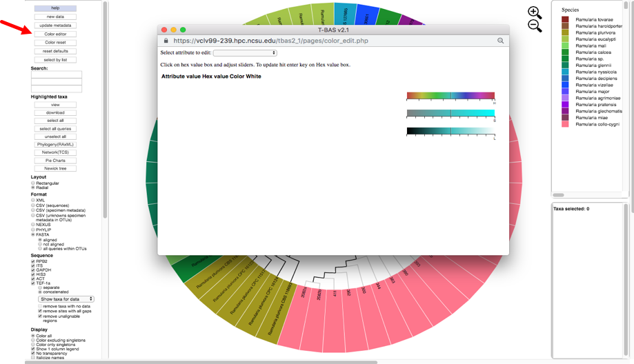Toggle the No transparency checkbox
This screenshot has height=364, width=634.
pyautogui.click(x=33, y=354)
